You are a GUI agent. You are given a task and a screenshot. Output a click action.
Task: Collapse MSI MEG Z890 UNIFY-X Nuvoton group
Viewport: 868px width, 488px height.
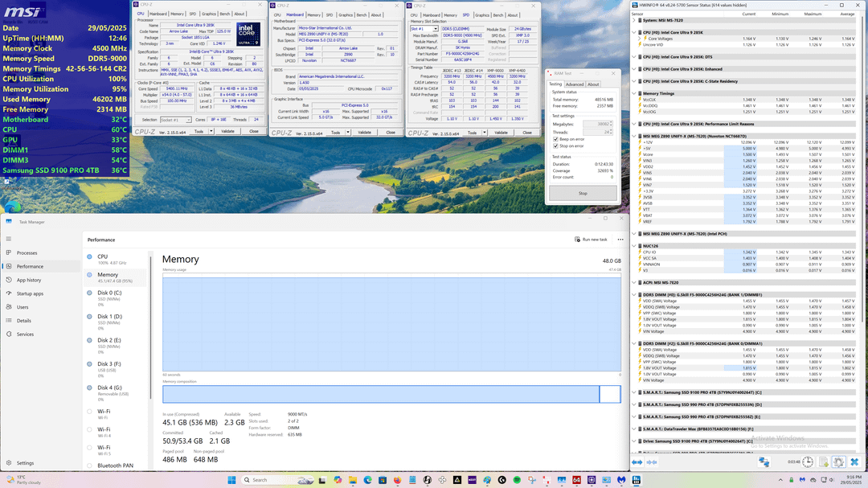tap(634, 136)
